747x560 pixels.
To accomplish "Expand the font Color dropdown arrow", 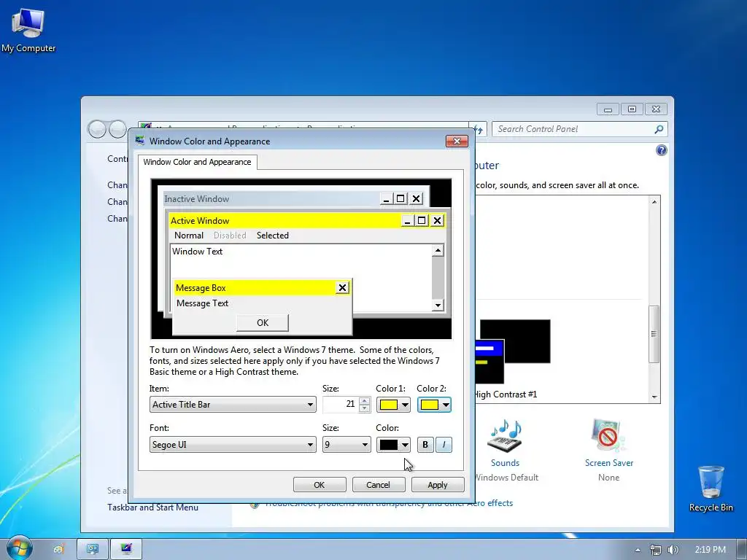I will pos(405,445).
